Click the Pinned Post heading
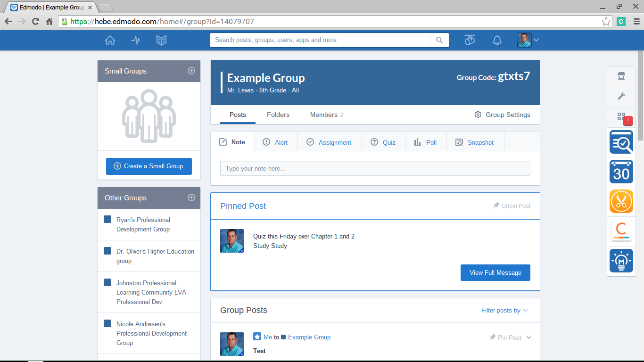 coord(243,206)
